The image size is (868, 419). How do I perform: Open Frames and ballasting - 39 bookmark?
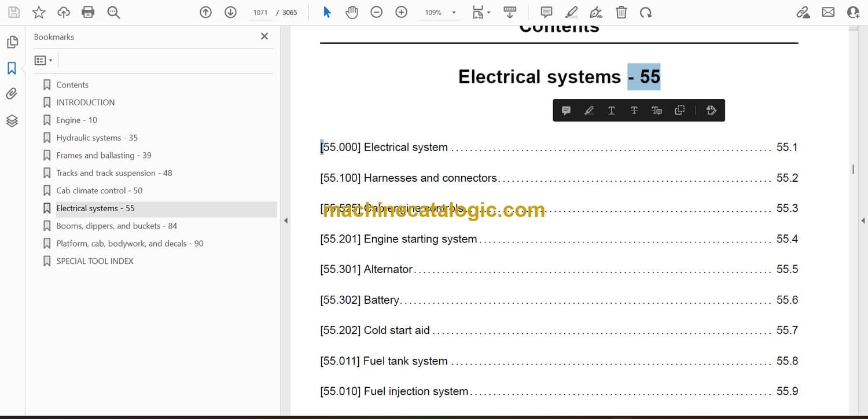pos(104,155)
